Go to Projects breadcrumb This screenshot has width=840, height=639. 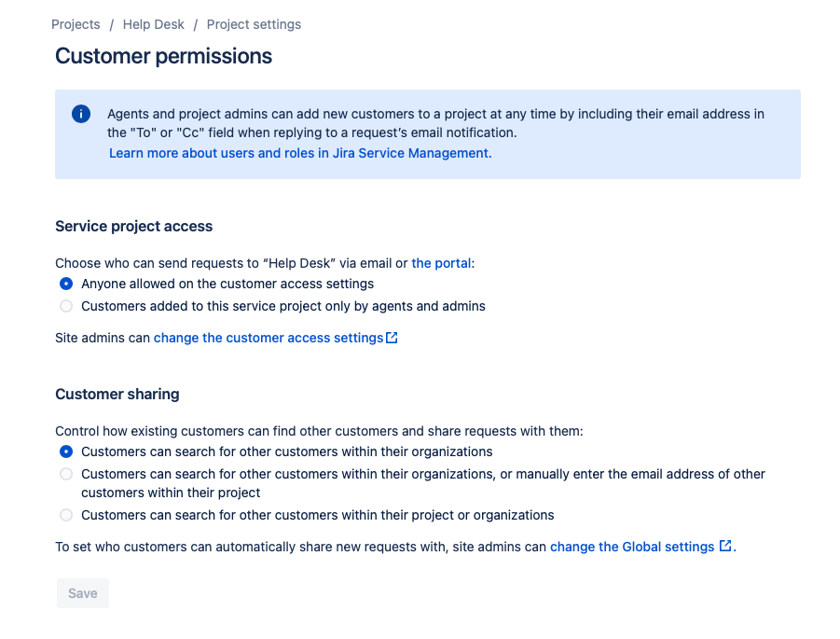pyautogui.click(x=76, y=24)
